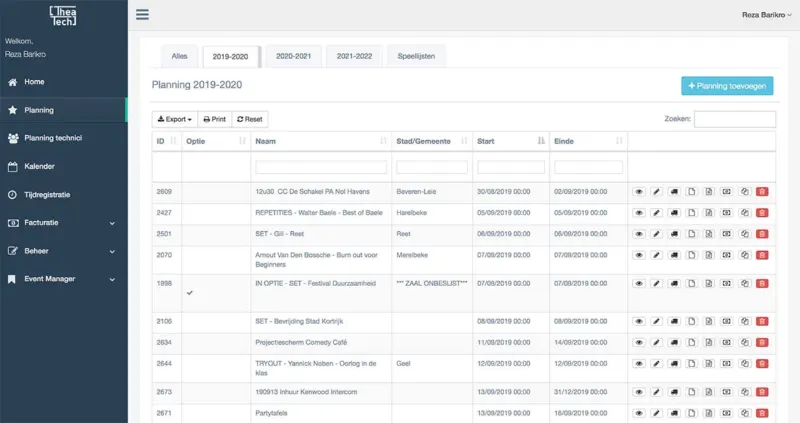This screenshot has width=800, height=423.
Task: Edit row 2673 via the pencil icon
Action: click(657, 392)
